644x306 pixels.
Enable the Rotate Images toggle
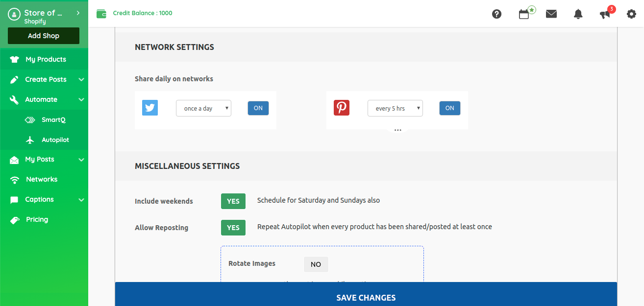pos(316,264)
